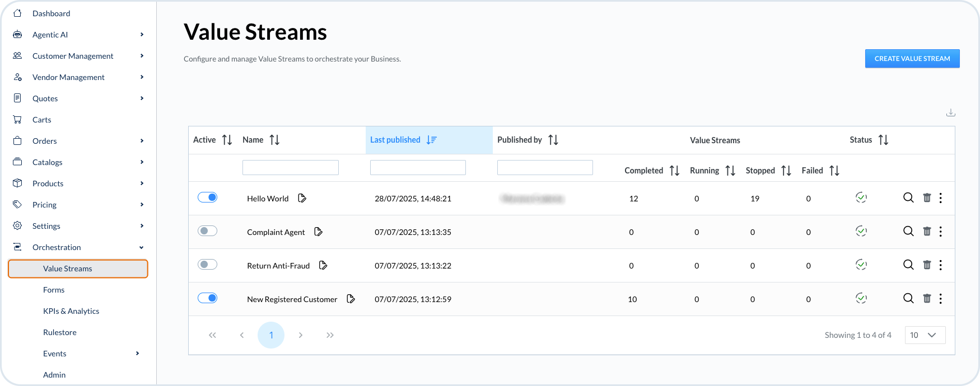The height and width of the screenshot is (386, 980).
Task: Open KPIs & Analytics in sidebar
Action: 71,311
